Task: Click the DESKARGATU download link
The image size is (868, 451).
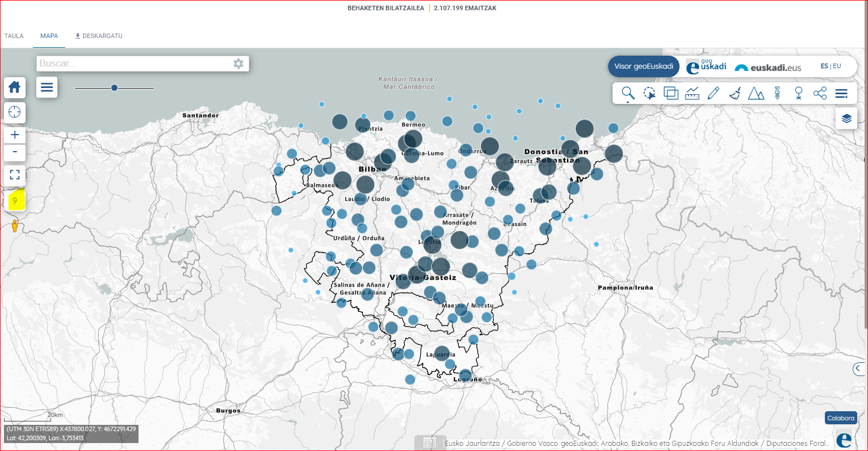Action: click(99, 36)
